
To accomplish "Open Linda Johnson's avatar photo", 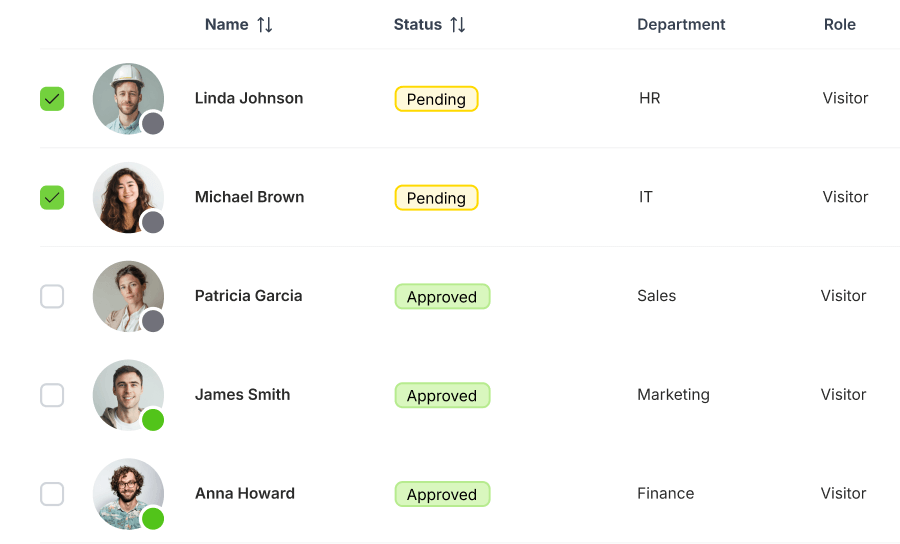I will [x=127, y=96].
